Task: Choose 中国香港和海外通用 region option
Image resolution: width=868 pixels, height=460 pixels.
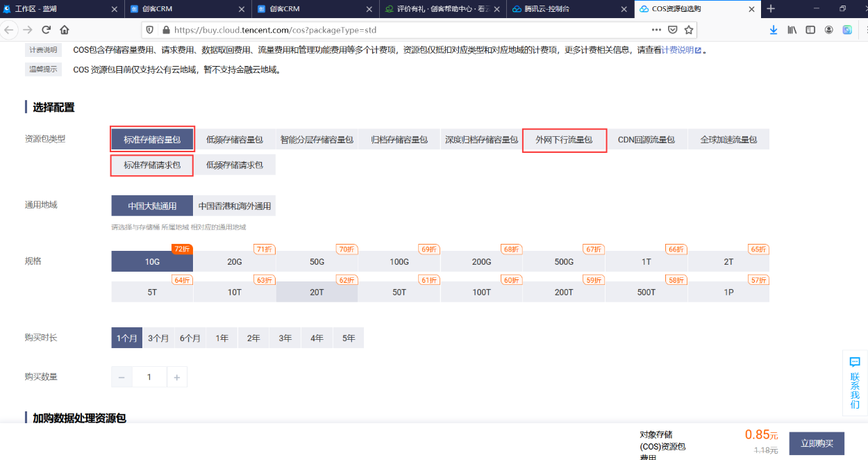Action: [235, 206]
